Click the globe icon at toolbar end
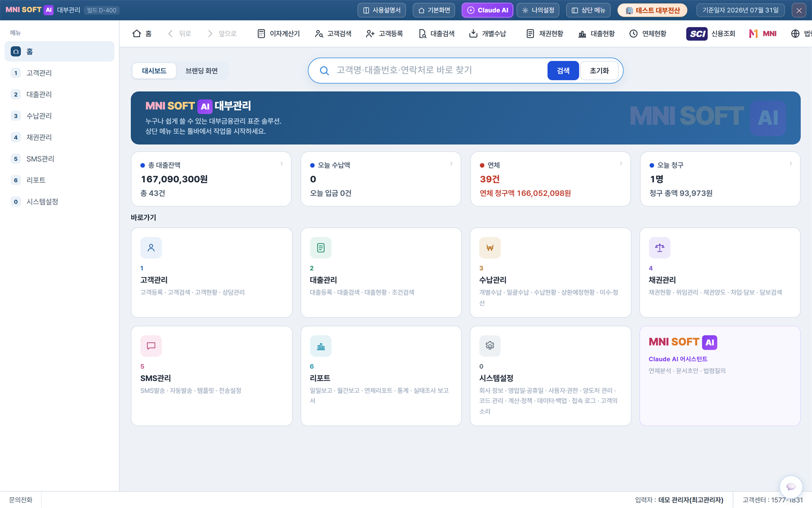The image size is (812, 508). coord(795,33)
